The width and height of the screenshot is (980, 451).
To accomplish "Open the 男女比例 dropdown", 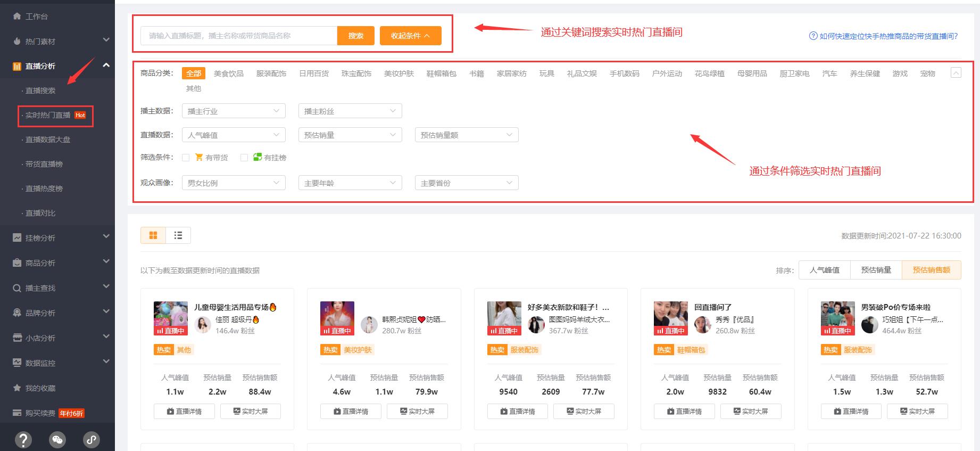I will point(234,183).
